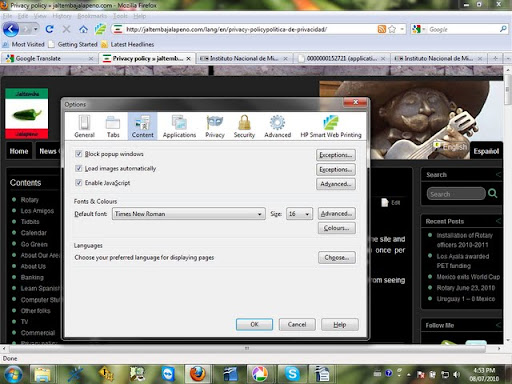Go to the Firefox home page

pyautogui.click(x=83, y=29)
